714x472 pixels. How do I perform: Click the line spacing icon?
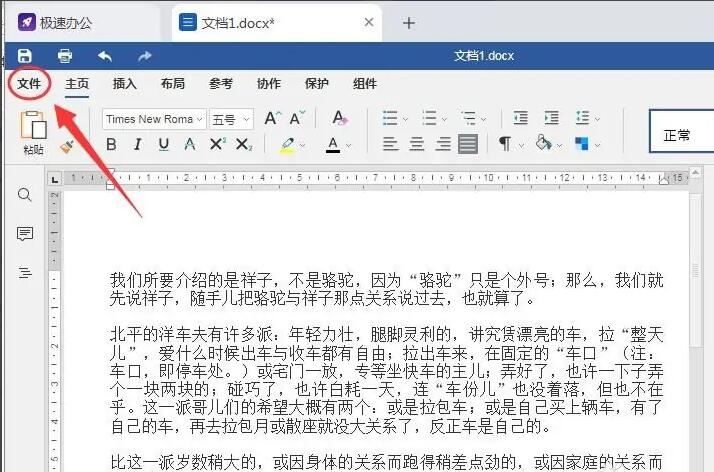582,118
